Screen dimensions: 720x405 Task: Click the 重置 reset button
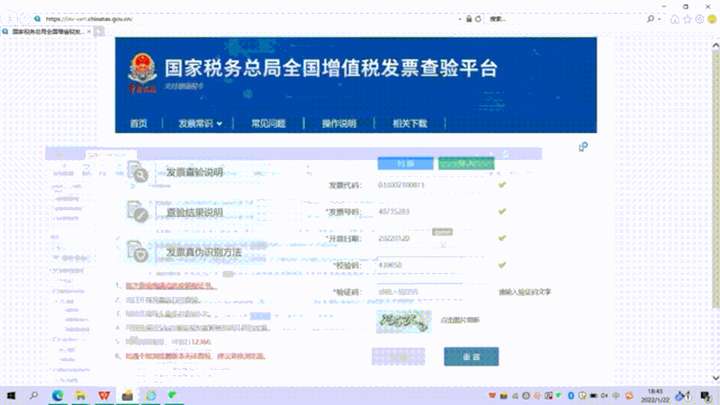tap(471, 357)
